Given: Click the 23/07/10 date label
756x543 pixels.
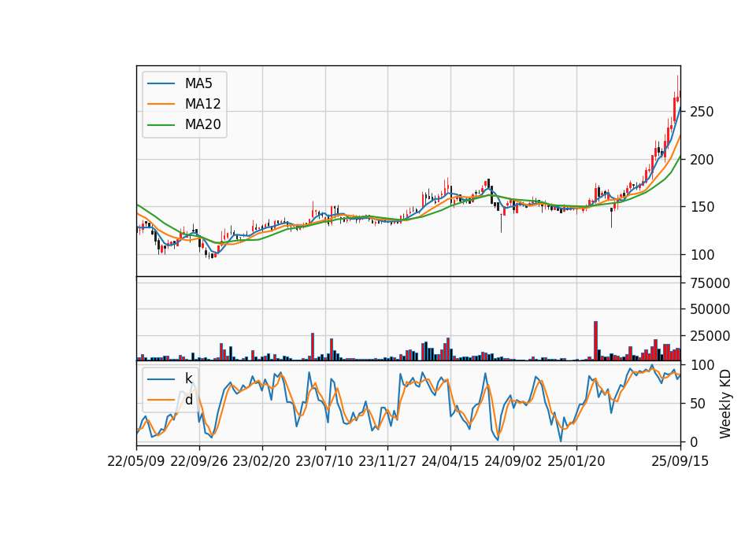Looking at the screenshot, I should [324, 461].
